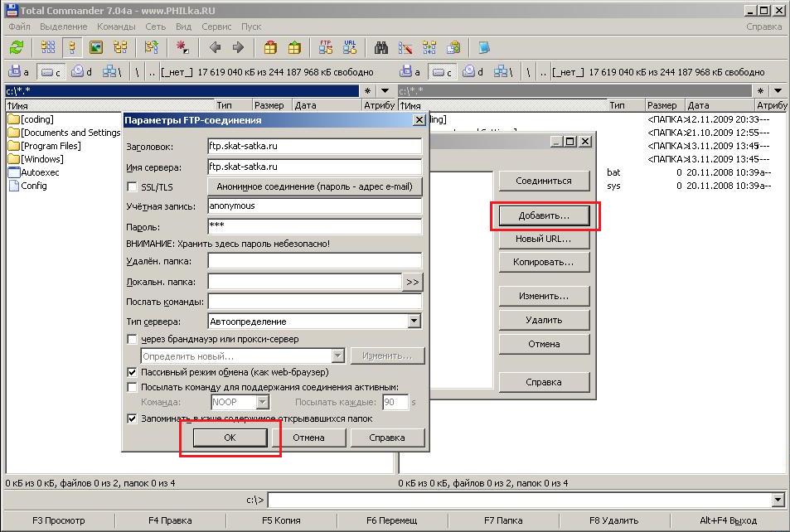Click the pack files (red arrow box) icon
The height and width of the screenshot is (532, 790).
pyautogui.click(x=270, y=48)
